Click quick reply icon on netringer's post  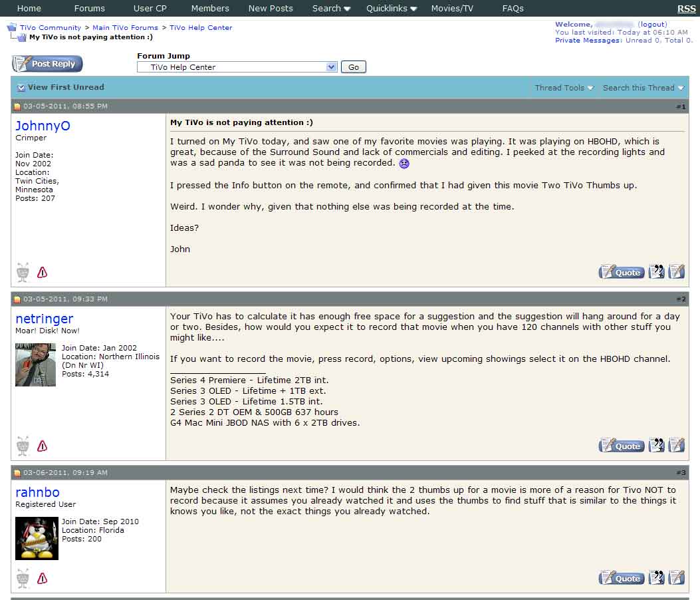pos(676,445)
